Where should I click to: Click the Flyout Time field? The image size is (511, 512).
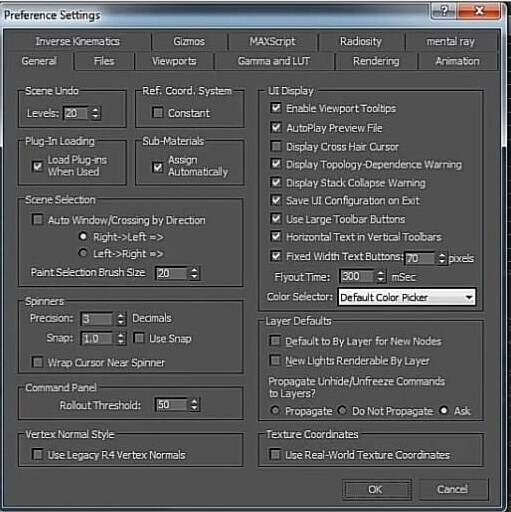click(356, 276)
